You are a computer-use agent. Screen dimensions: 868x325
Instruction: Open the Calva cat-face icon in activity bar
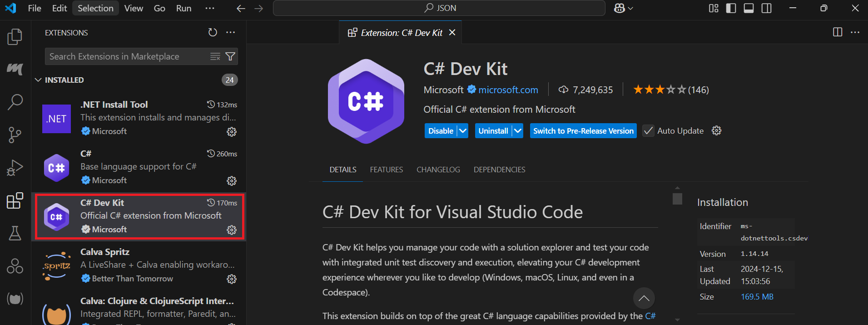[x=15, y=299]
